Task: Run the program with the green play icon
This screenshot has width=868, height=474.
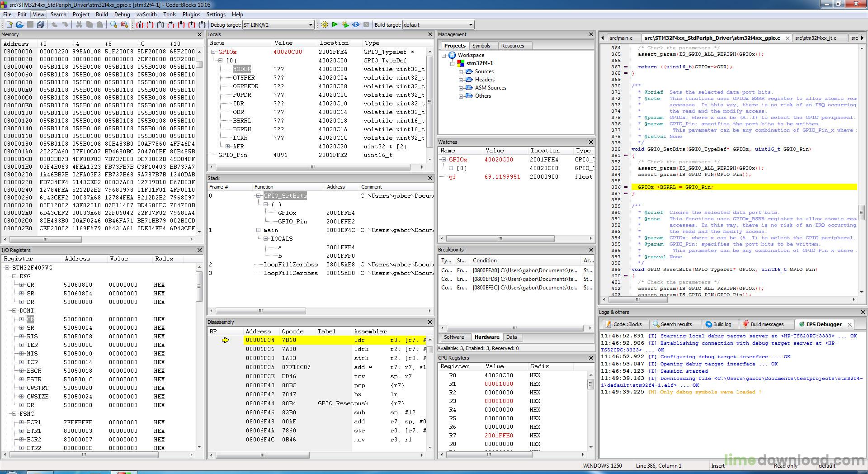Action: (x=335, y=25)
